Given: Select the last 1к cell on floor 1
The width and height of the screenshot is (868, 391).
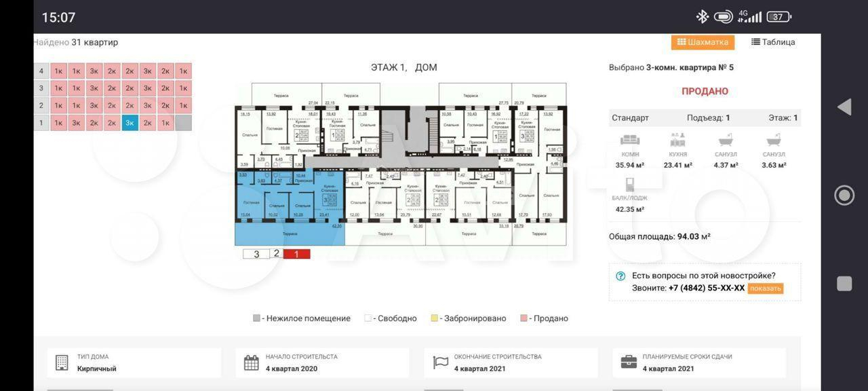Looking at the screenshot, I should click(x=165, y=123).
